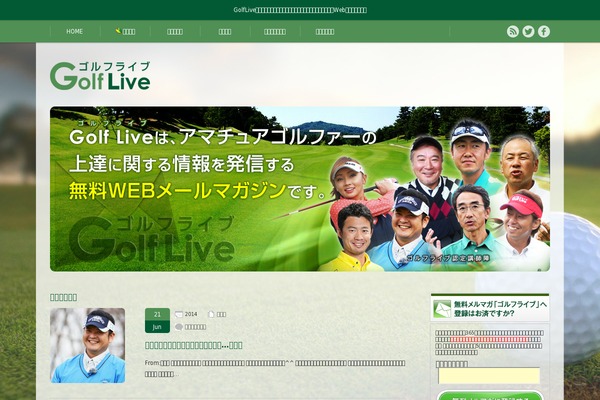Open the Facebook icon in header
Viewport: 600px width, 400px height.
544,31
